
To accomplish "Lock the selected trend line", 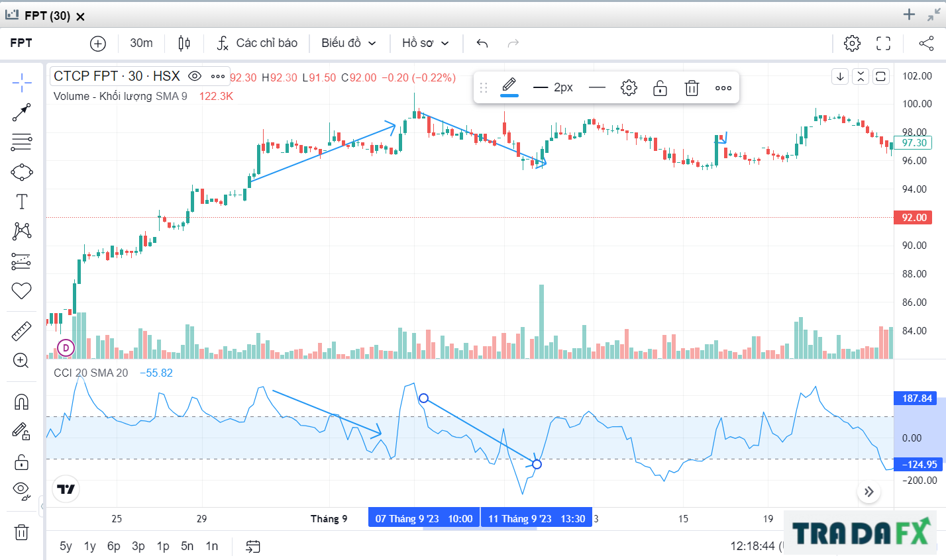I will point(660,87).
